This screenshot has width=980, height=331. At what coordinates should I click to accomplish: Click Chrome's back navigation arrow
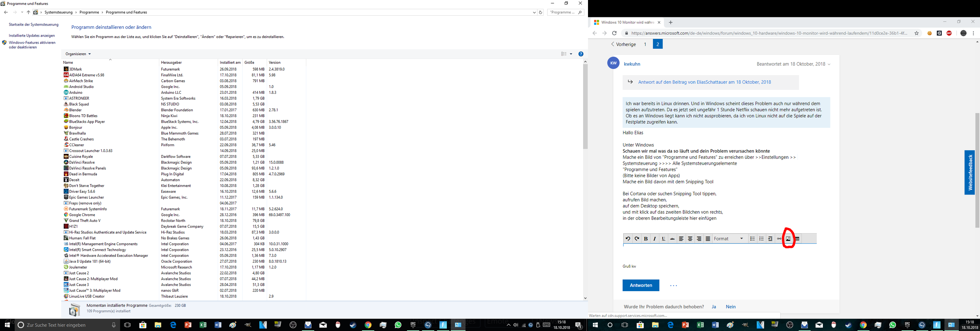tap(595, 33)
